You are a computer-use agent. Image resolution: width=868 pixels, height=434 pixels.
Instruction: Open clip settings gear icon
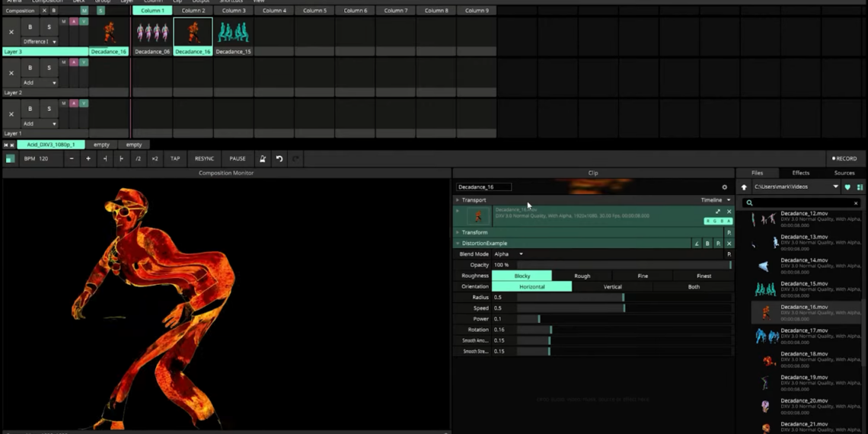click(x=724, y=187)
